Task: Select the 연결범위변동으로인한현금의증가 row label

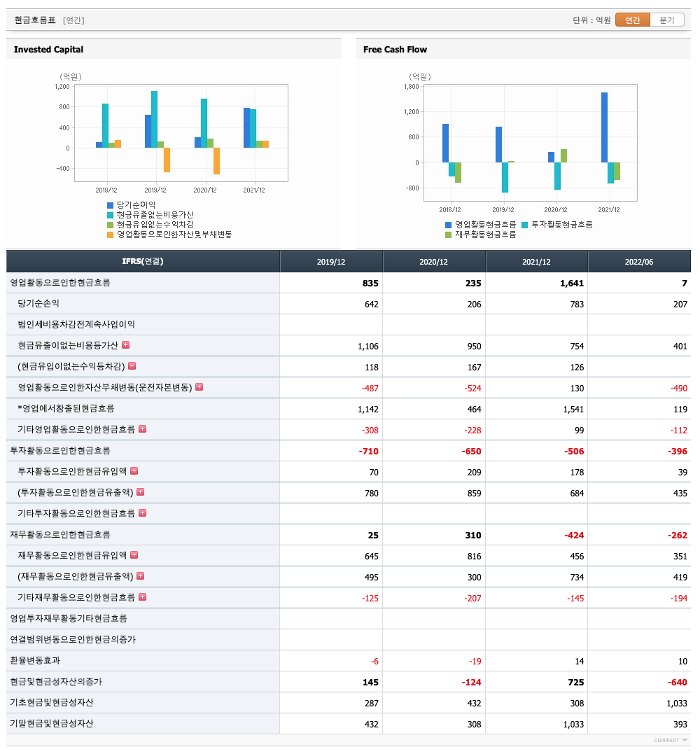Action: [x=73, y=639]
